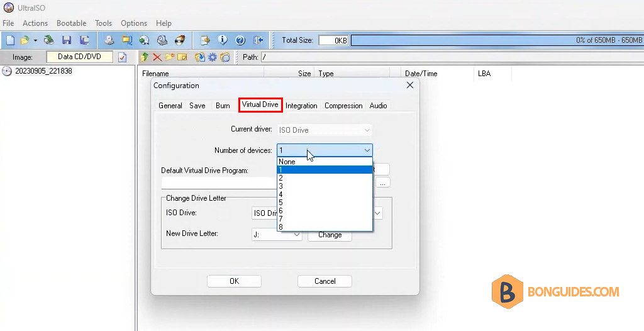
Task: Switch to the General tab
Action: (170, 106)
